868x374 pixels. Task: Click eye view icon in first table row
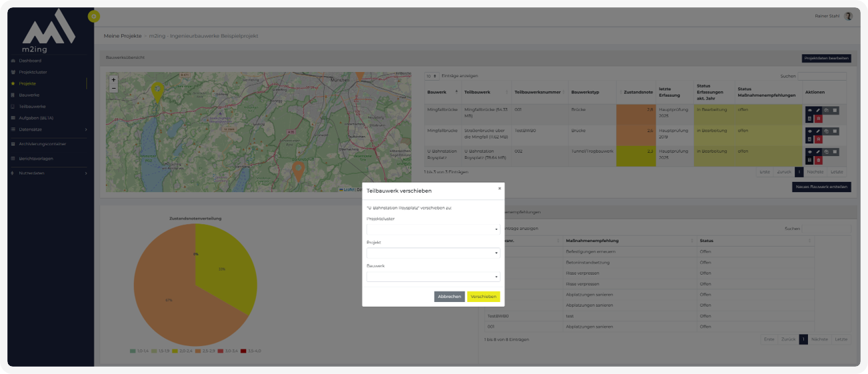(809, 111)
